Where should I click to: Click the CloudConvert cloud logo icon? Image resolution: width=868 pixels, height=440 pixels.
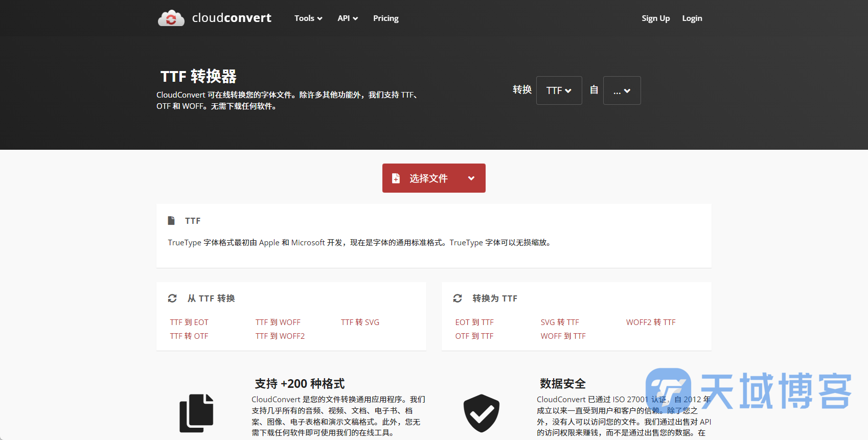171,18
